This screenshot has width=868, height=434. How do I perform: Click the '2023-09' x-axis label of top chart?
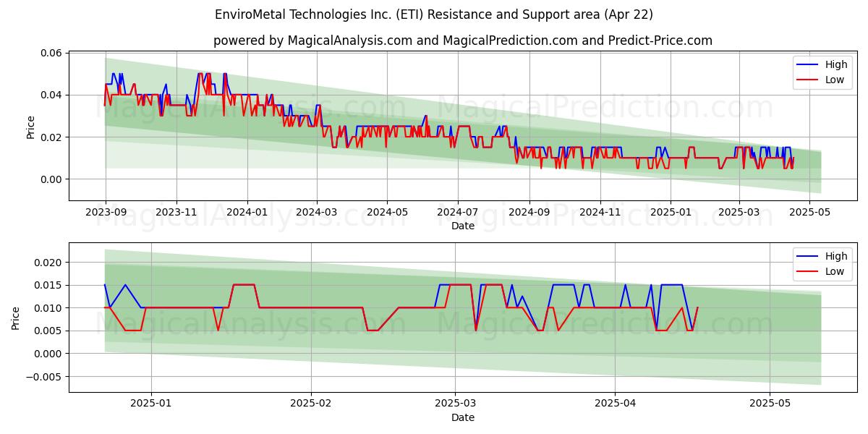(106, 213)
